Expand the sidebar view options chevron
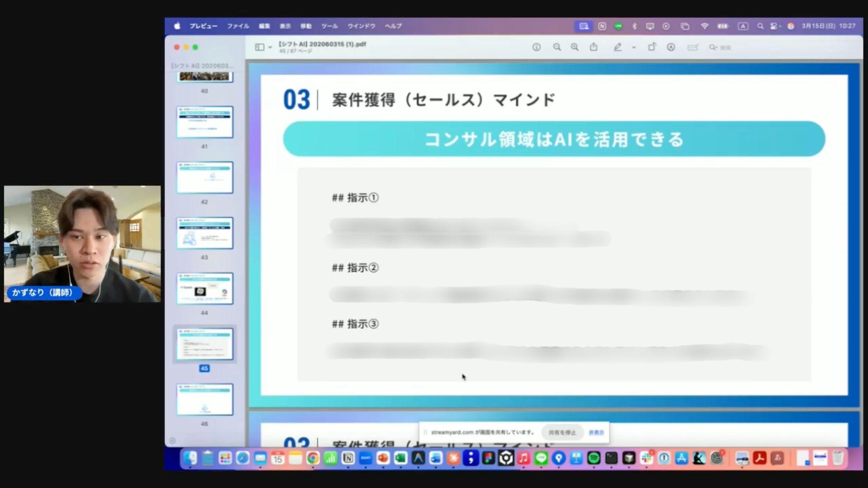Viewport: 868px width, 488px height. pos(270,47)
